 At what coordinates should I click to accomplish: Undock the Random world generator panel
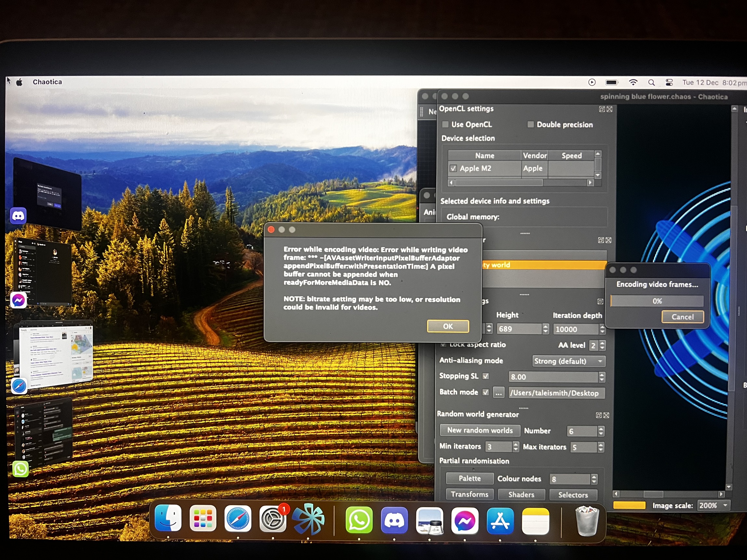pyautogui.click(x=599, y=415)
